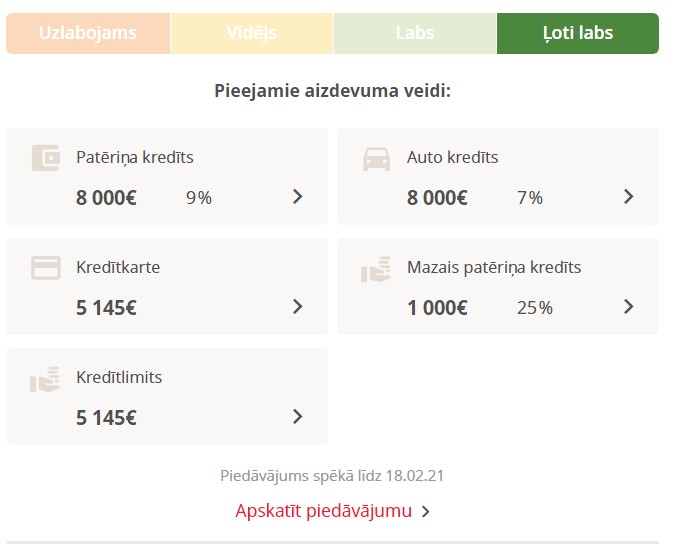The width and height of the screenshot is (674, 547).
Task: Select the Labs rating segment
Action: (415, 34)
